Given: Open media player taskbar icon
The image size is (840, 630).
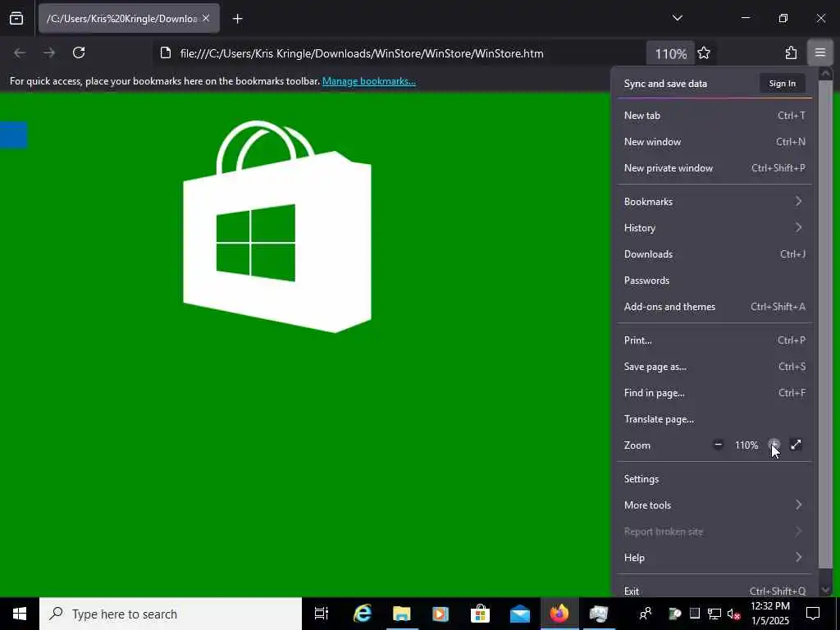Looking at the screenshot, I should [441, 614].
